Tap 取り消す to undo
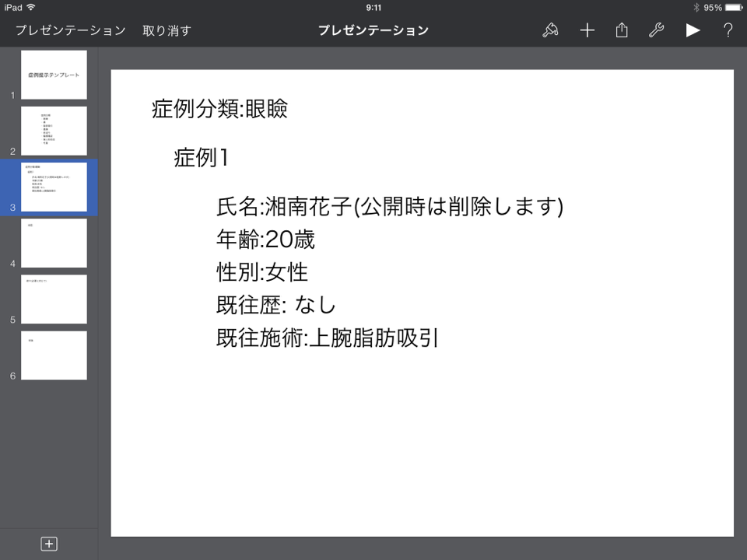Viewport: 747px width, 560px height. (167, 30)
